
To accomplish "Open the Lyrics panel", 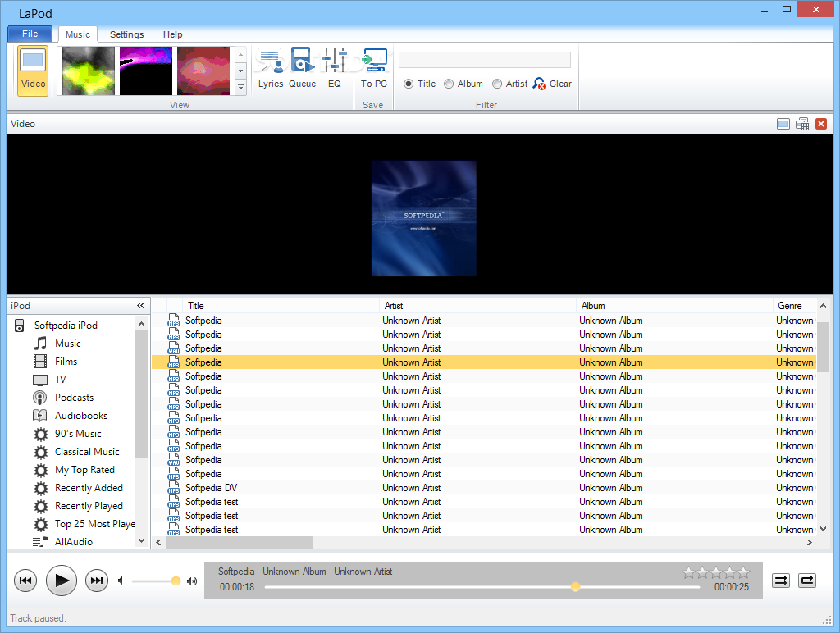I will click(x=270, y=67).
